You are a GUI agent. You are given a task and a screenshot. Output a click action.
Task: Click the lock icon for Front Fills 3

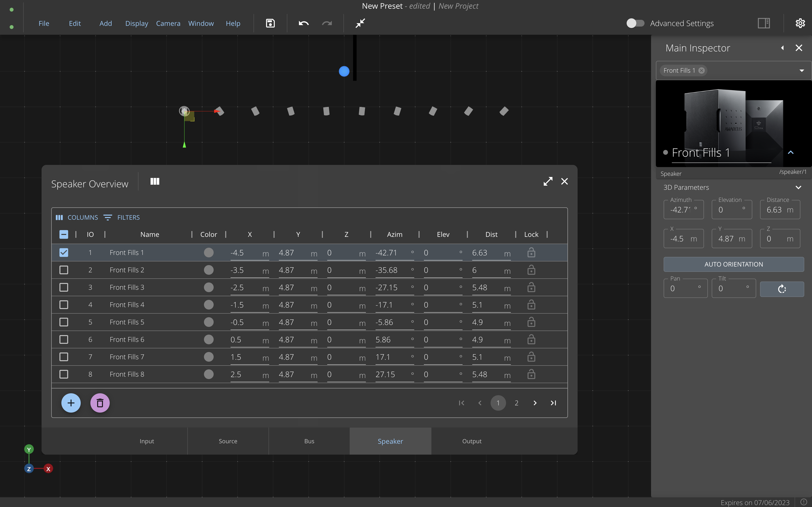(x=531, y=287)
